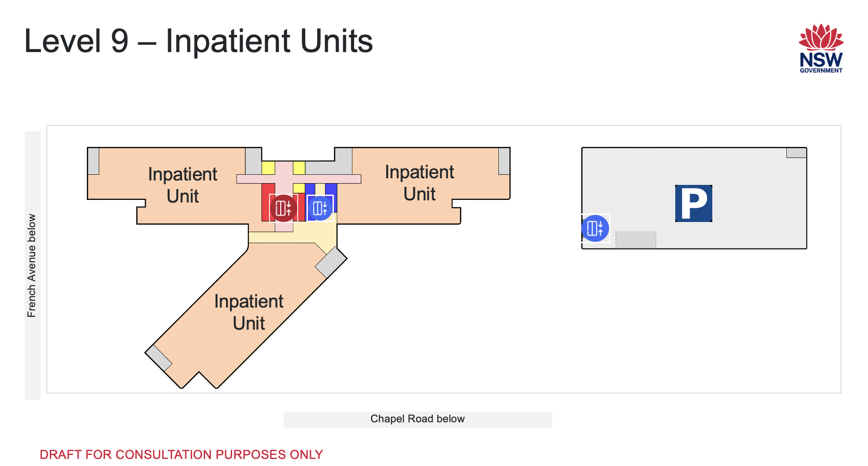Click the grey block at the right wing's far end
The height and width of the screenshot is (466, 868).
coord(504,161)
